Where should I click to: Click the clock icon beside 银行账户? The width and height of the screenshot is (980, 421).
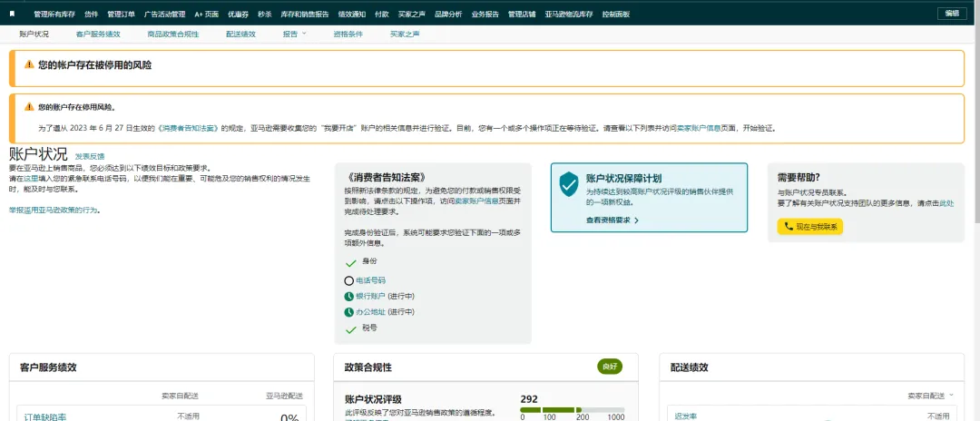point(348,297)
